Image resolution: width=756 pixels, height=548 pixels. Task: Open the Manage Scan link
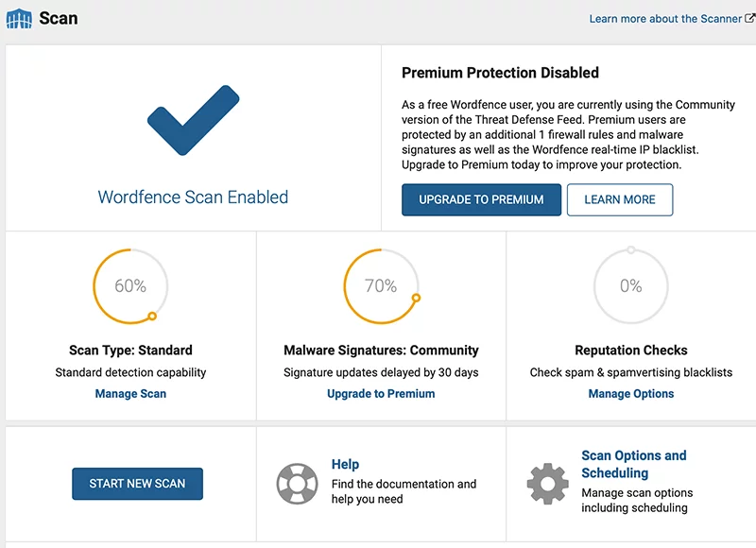point(130,394)
